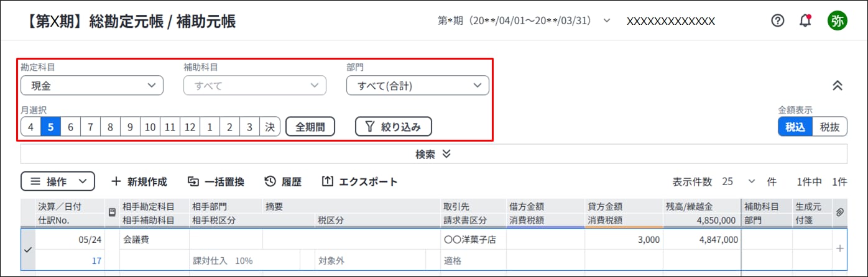This screenshot has height=277, width=868.
Task: Click the 適格 invoice category cell
Action: click(473, 261)
